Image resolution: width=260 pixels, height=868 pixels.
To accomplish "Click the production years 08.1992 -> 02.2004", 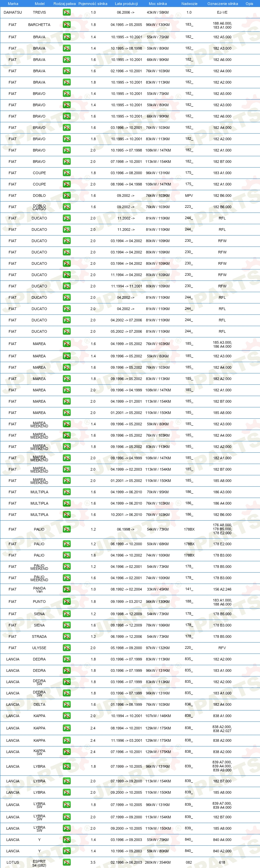I will tap(126, 589).
